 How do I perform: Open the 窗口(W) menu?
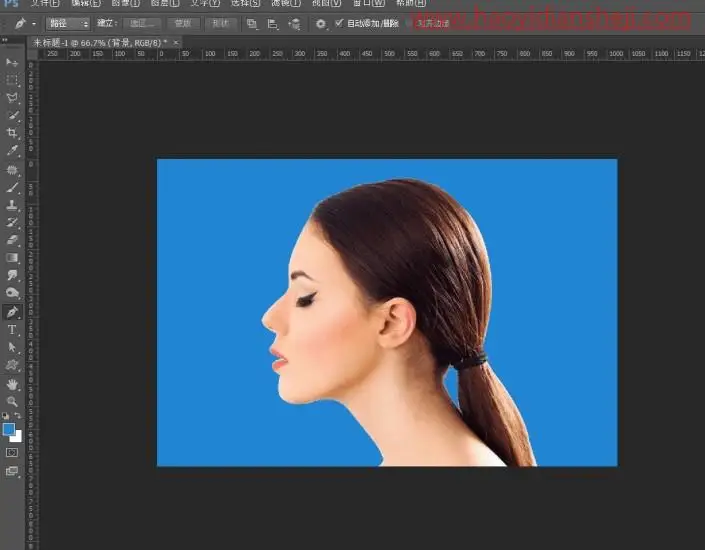pyautogui.click(x=368, y=3)
